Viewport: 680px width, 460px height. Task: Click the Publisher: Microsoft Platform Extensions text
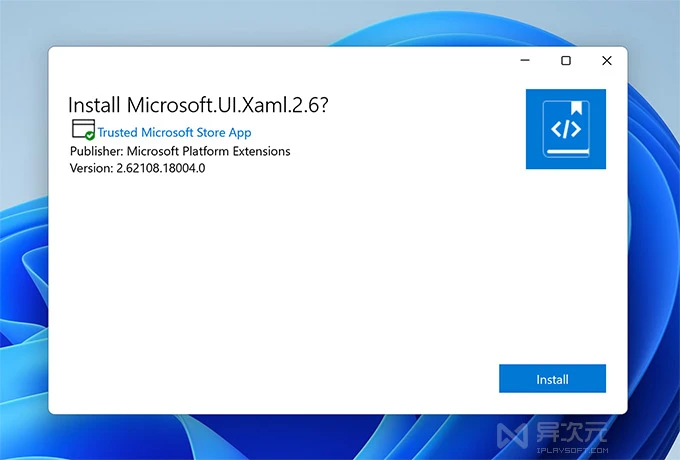(180, 151)
